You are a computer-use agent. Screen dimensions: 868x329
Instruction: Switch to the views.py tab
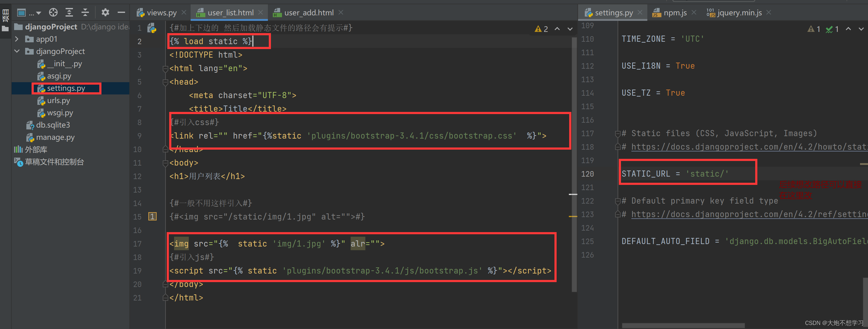coord(157,13)
